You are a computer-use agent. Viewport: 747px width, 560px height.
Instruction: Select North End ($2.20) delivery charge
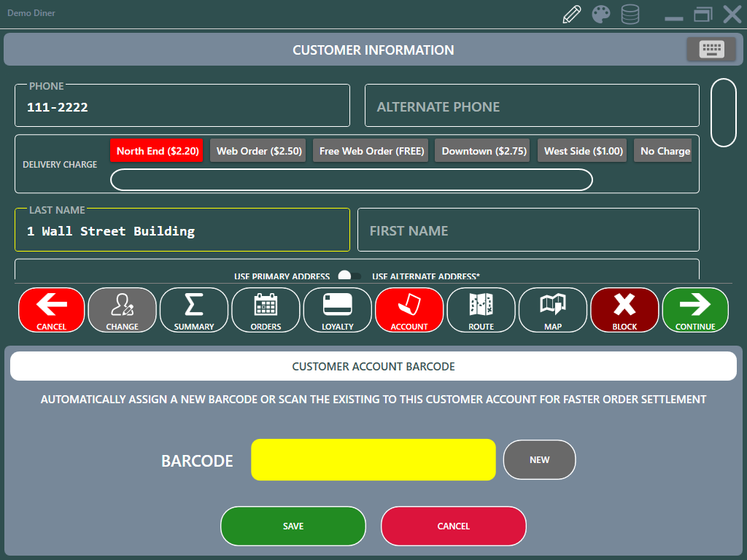[x=157, y=151]
